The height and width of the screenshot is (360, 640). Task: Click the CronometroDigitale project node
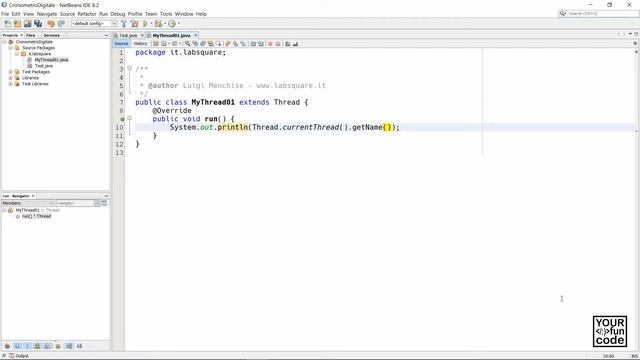[34, 42]
